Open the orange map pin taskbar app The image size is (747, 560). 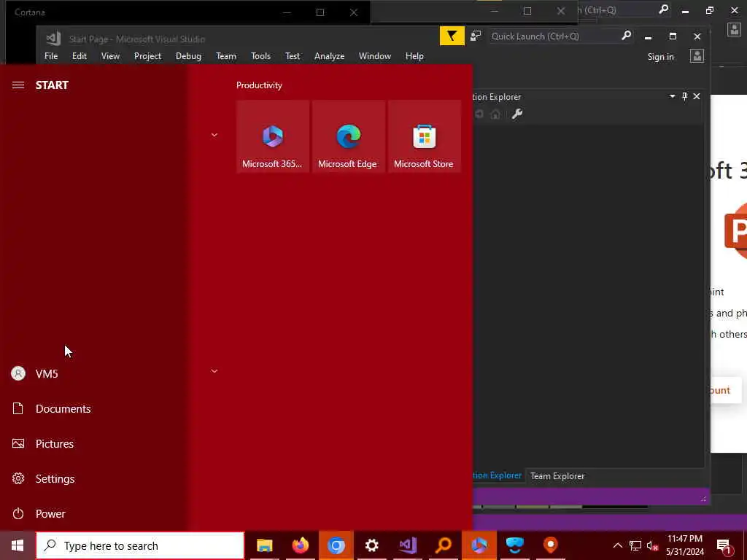click(551, 545)
